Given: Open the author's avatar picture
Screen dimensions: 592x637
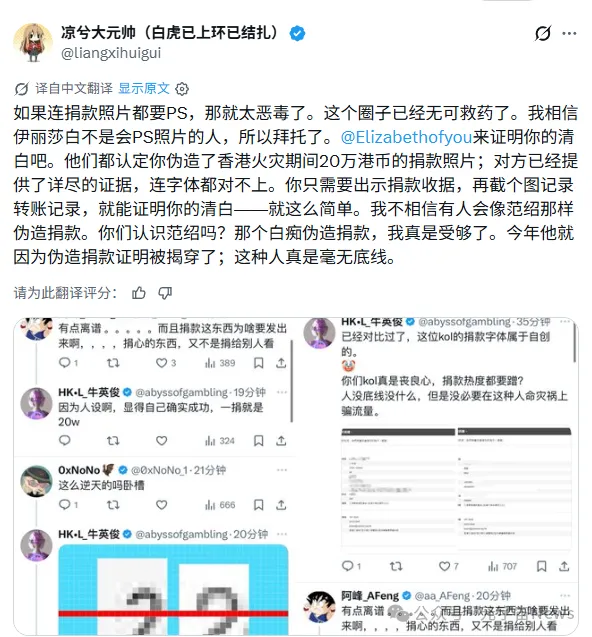Looking at the screenshot, I should point(33,42).
